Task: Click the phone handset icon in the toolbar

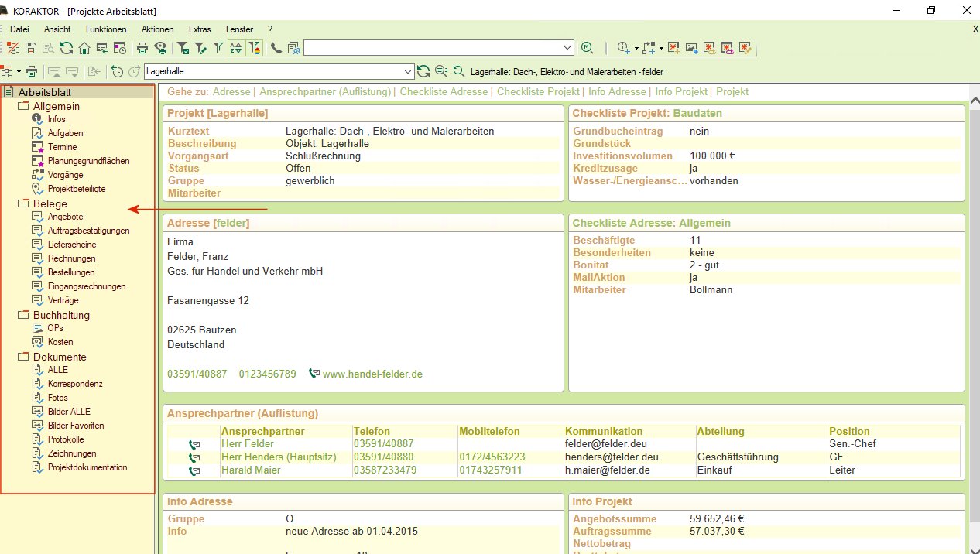Action: [276, 48]
